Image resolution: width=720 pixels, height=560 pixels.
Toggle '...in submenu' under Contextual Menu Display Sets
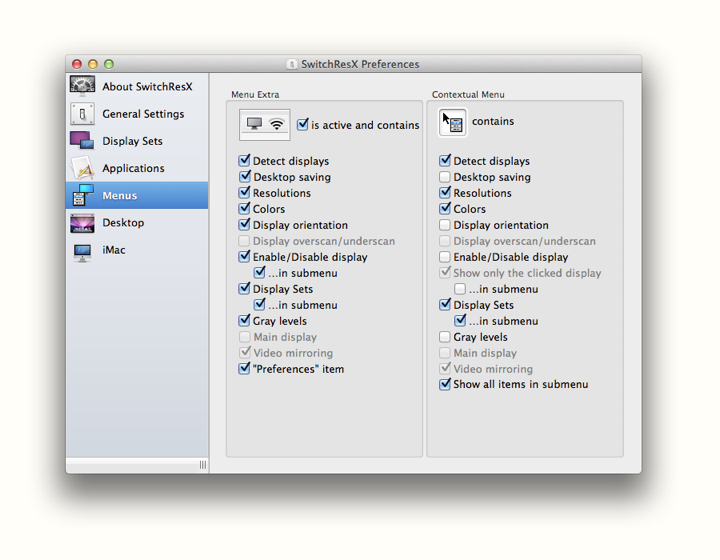(460, 320)
